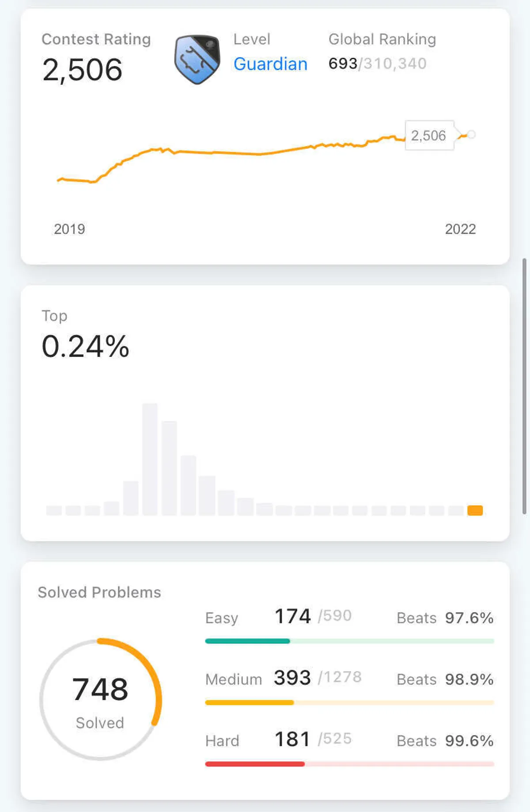This screenshot has width=530, height=812.
Task: Click the Global Ranking number 693
Action: [x=343, y=64]
